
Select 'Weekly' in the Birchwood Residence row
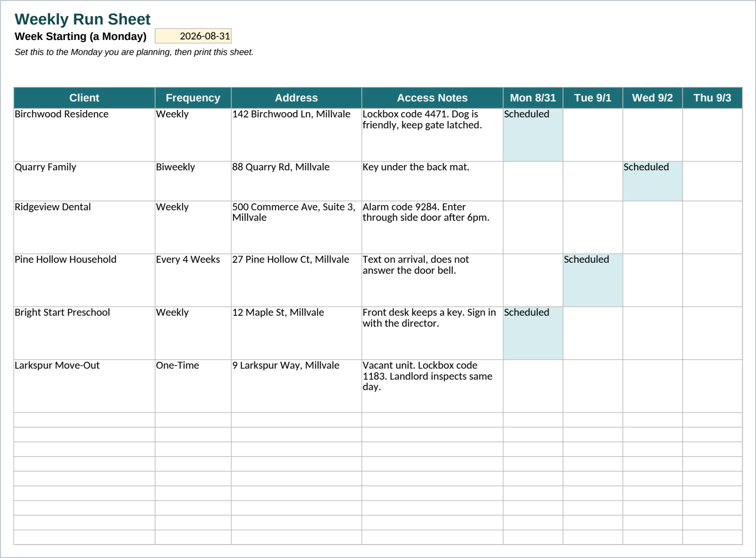tap(193, 135)
